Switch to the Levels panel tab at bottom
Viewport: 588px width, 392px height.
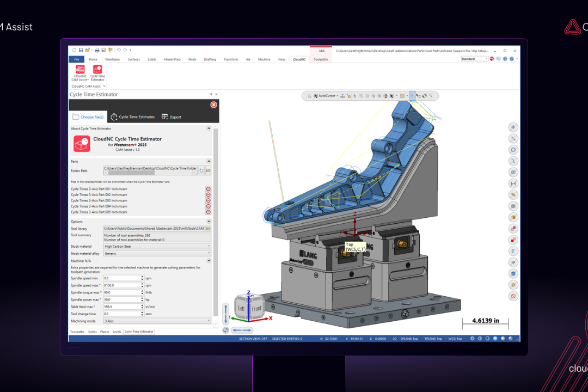[117, 332]
